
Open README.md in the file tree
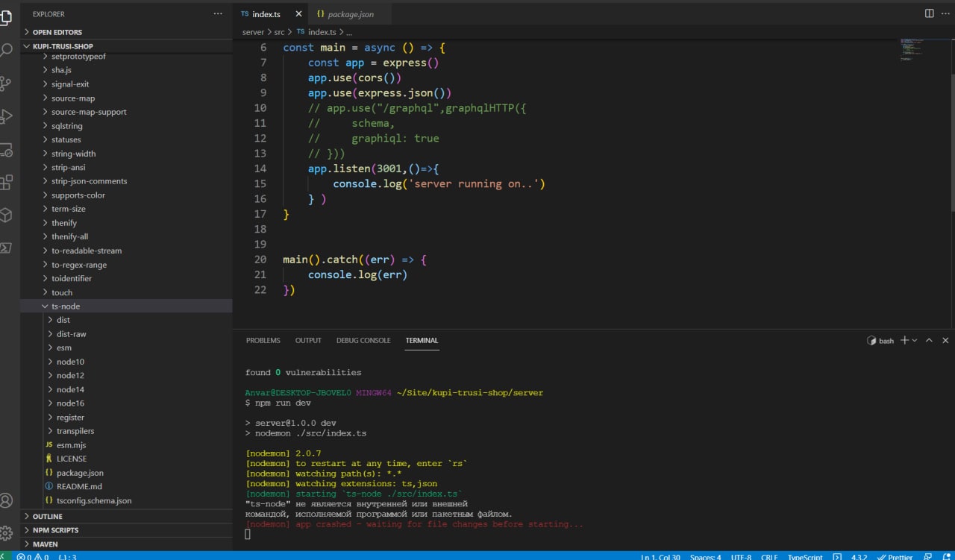click(79, 487)
